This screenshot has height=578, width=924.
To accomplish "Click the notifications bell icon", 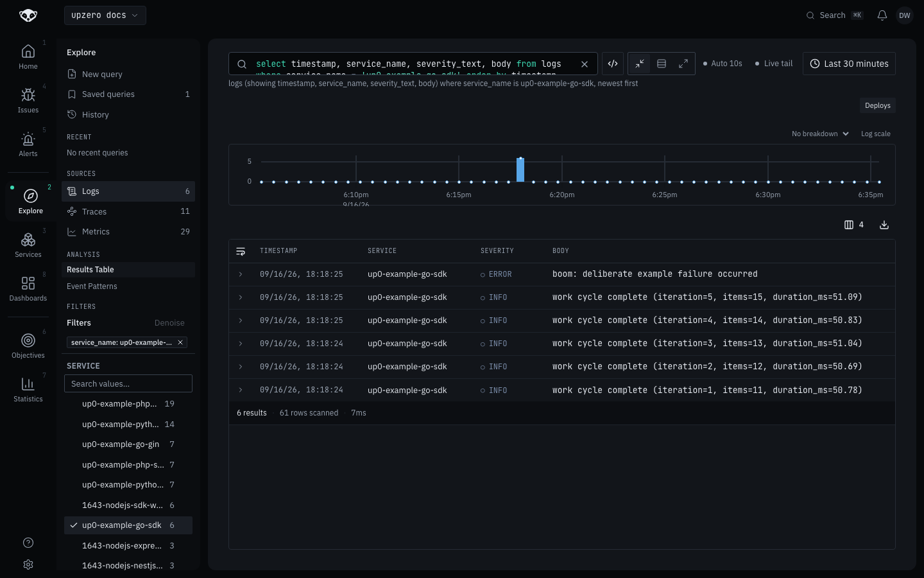I will click(882, 15).
